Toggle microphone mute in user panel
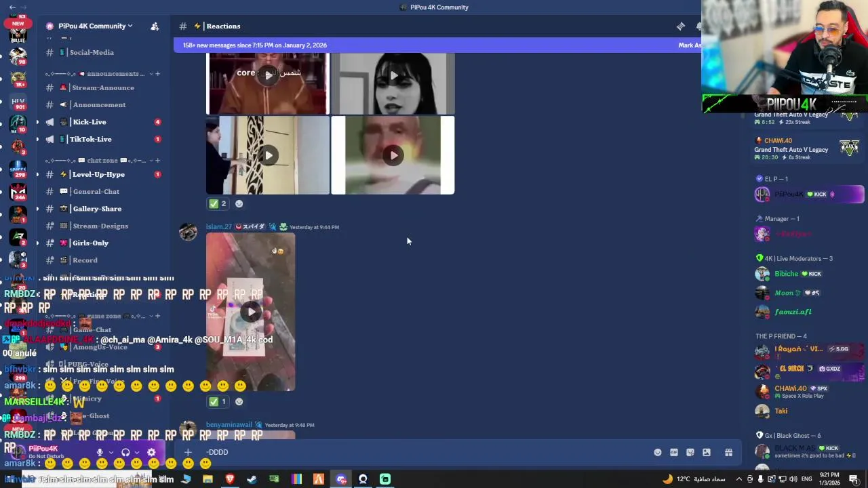 click(x=100, y=452)
